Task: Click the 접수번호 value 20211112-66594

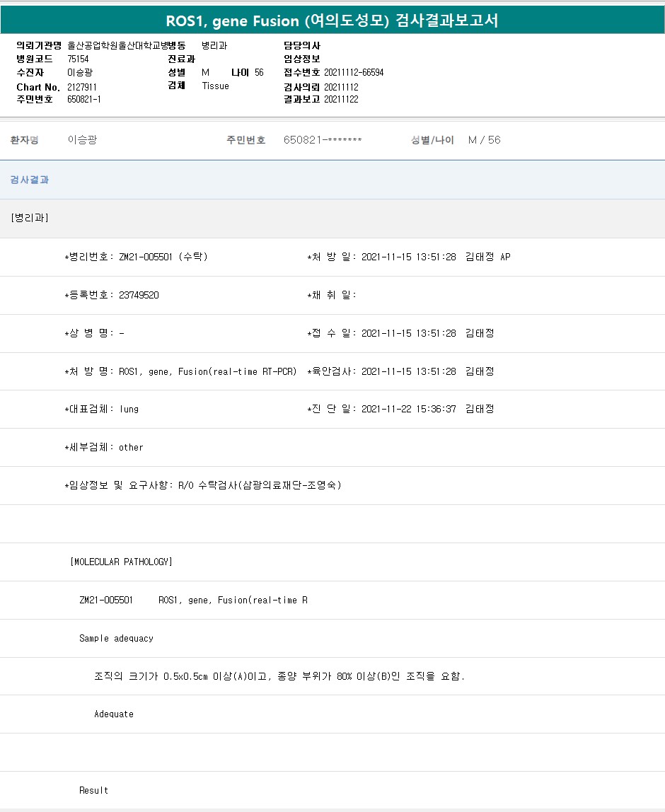Action: coord(354,72)
